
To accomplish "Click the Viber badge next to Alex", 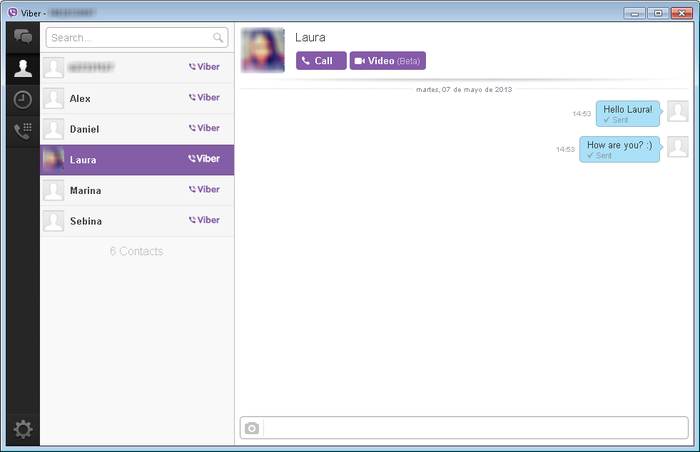I will coord(204,97).
